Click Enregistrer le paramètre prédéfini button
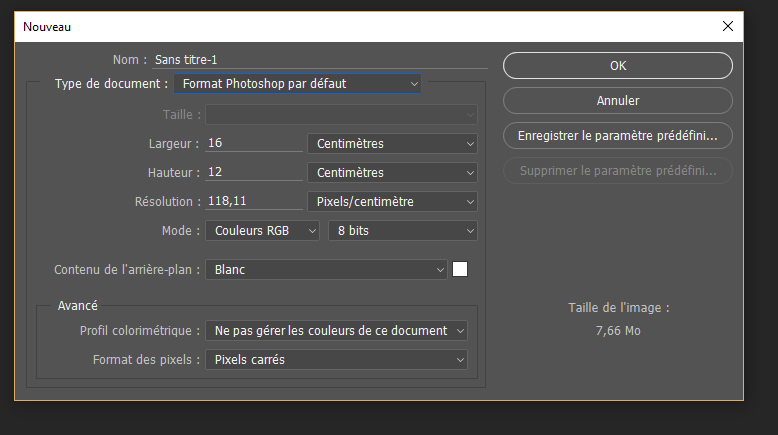The width and height of the screenshot is (778, 435). pyautogui.click(x=617, y=135)
